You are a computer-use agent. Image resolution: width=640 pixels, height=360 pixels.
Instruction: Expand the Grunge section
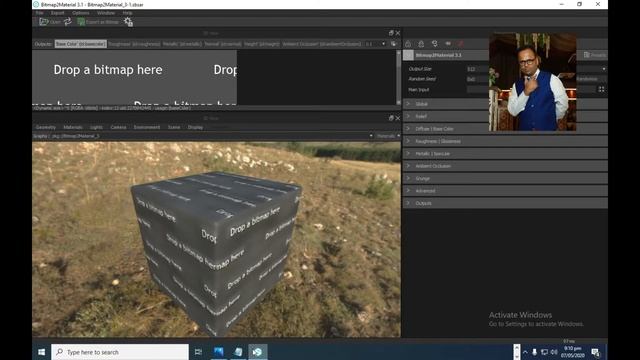(x=505, y=178)
